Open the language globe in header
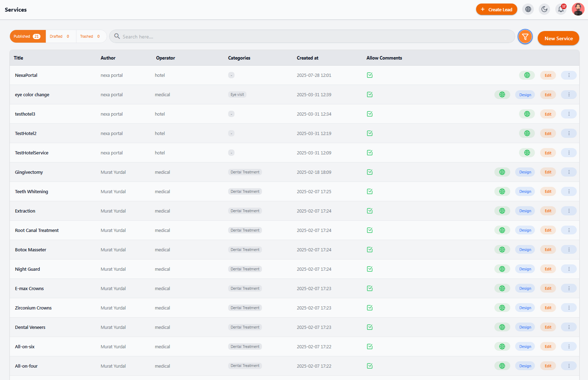Viewport: 588px width, 380px height. click(528, 10)
